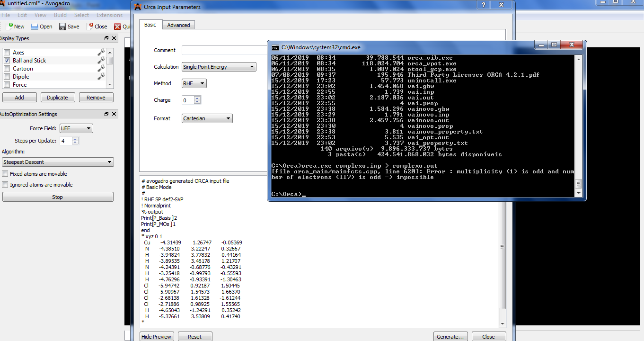Open Cartoon display settings wrench icon
This screenshot has height=341, width=644.
(x=101, y=69)
